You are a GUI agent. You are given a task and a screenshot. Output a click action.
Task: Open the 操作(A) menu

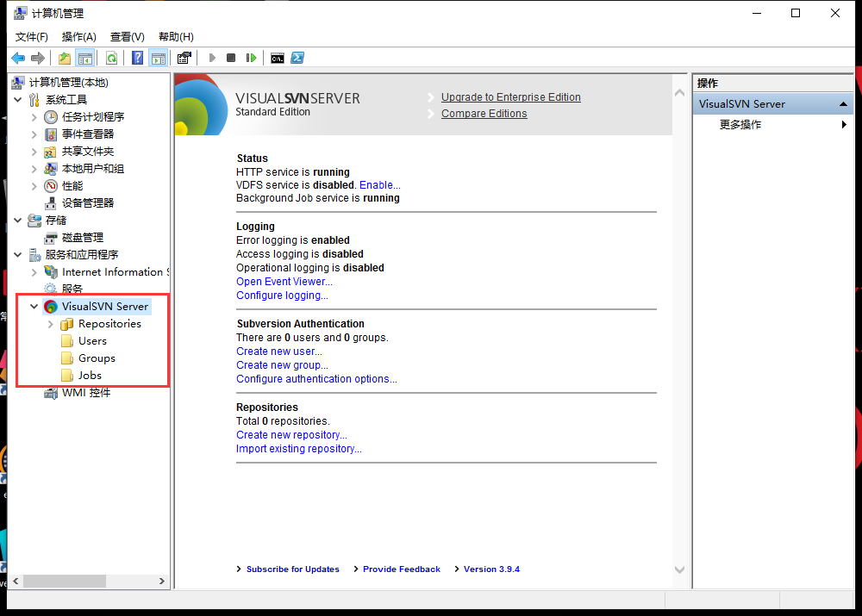79,37
